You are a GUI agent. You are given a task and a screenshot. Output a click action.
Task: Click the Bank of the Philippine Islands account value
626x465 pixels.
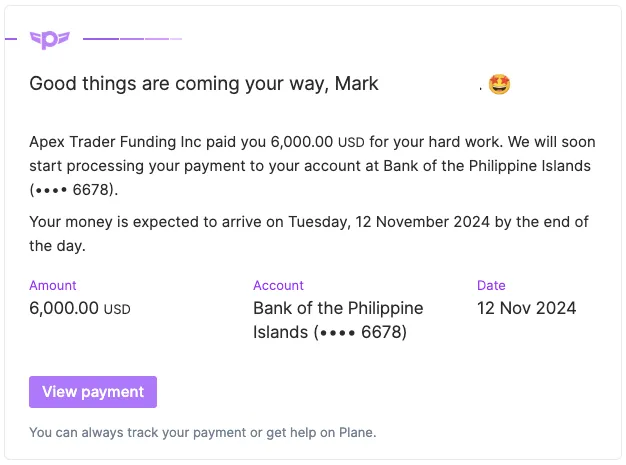(x=338, y=320)
